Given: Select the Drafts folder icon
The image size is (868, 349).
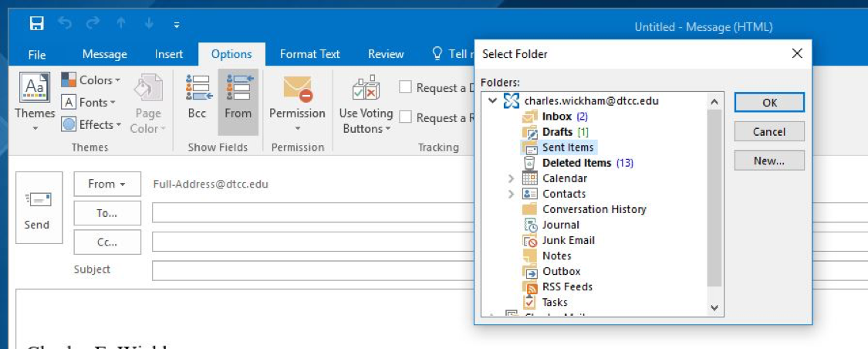Looking at the screenshot, I should point(530,132).
